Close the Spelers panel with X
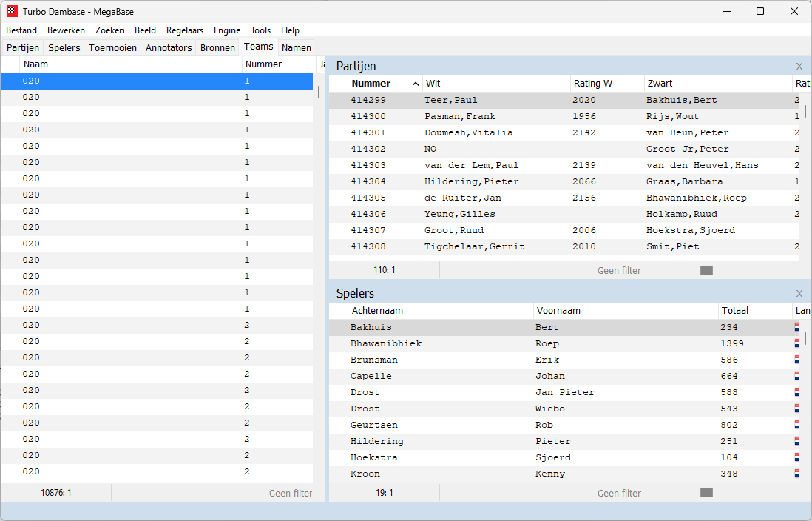The width and height of the screenshot is (812, 521). (x=799, y=293)
